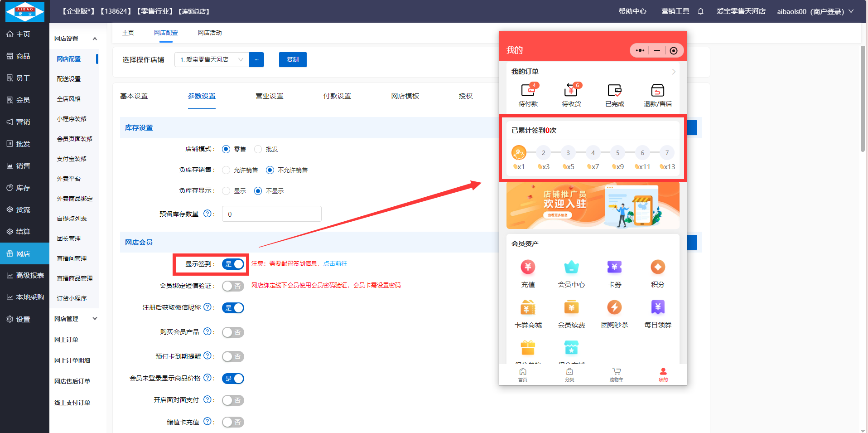The image size is (868, 433).
Task: Open the 待付款 orders icon
Action: 528,91
